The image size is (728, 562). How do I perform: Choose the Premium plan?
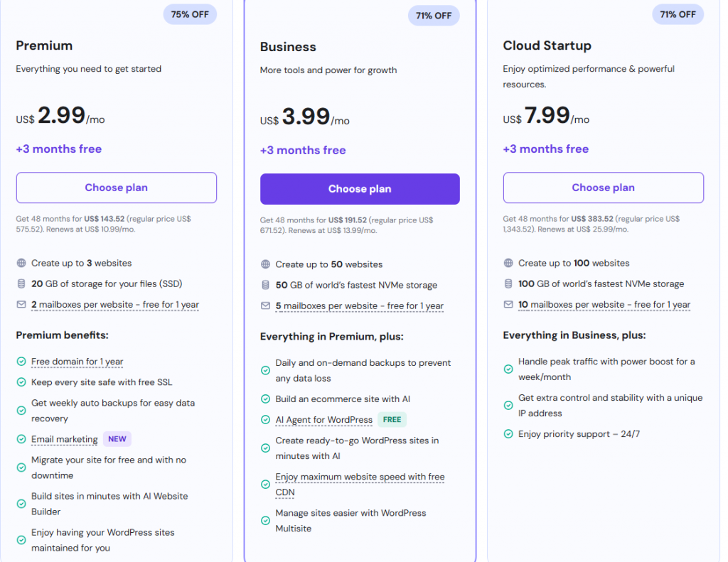[x=116, y=188]
